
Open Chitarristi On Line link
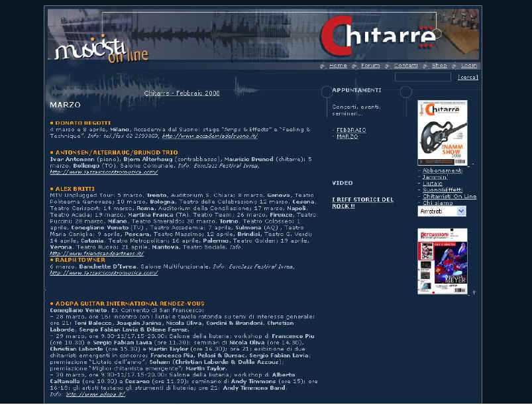click(x=450, y=196)
